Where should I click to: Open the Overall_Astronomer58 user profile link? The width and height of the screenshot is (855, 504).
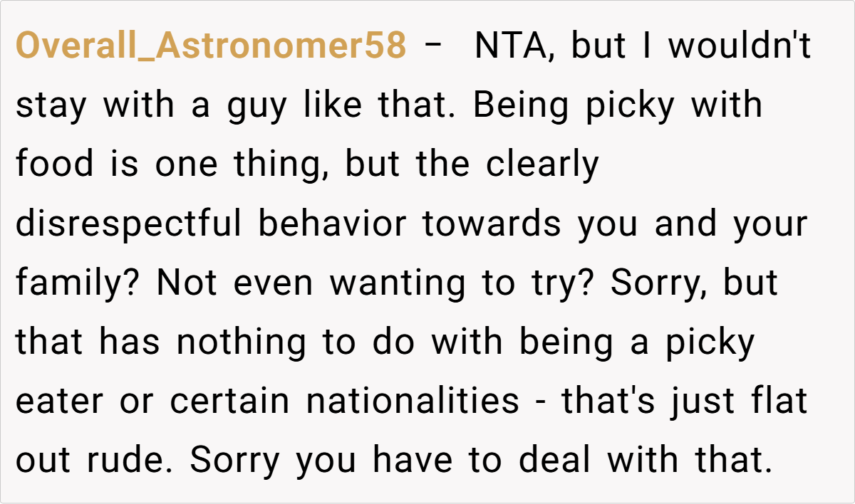[x=211, y=47]
